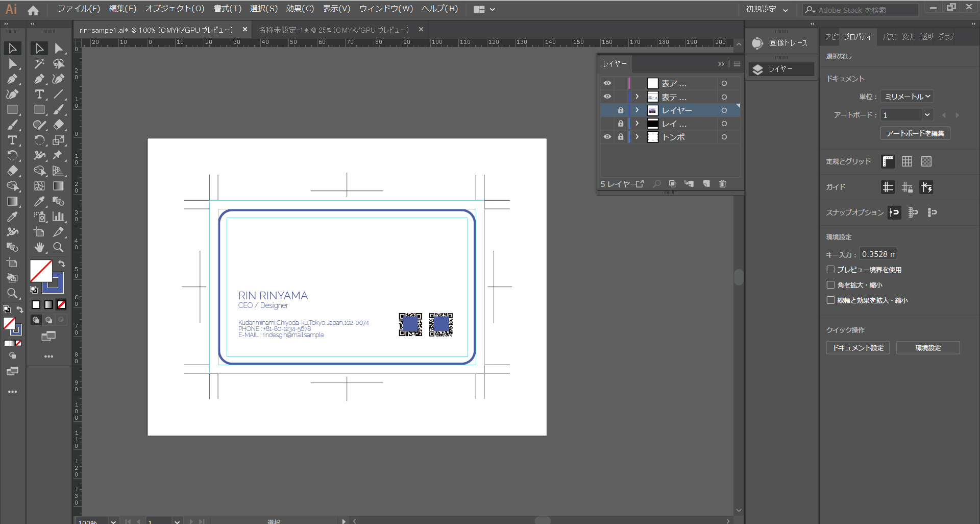Select the Mesh tool
The image size is (980, 524).
(x=39, y=186)
